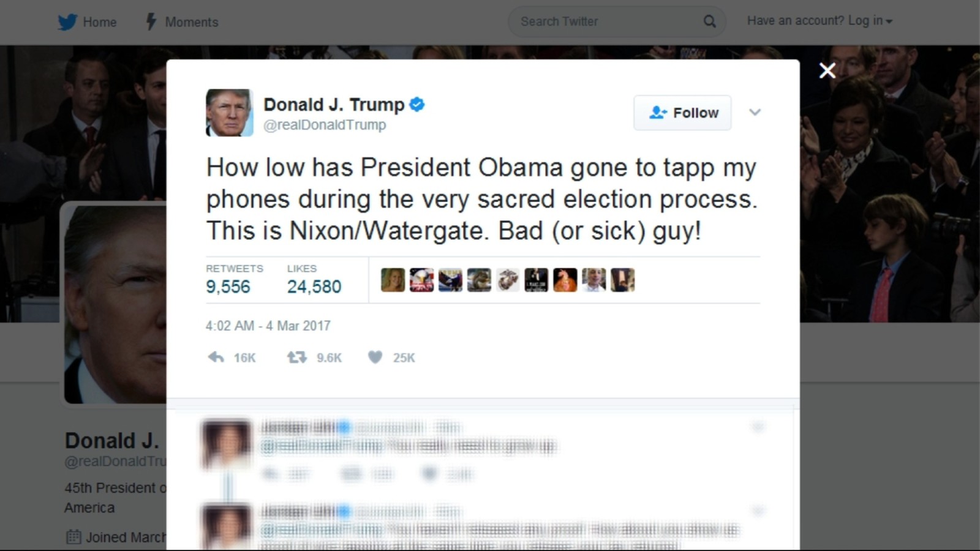Screen dimensions: 980x551
Task: Open the 'Have an account? Log in' dropdown
Action: click(820, 21)
